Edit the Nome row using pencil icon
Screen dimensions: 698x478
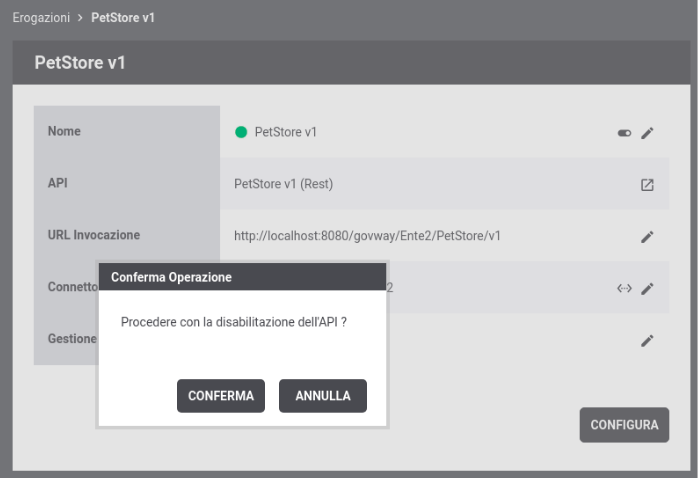click(x=647, y=133)
